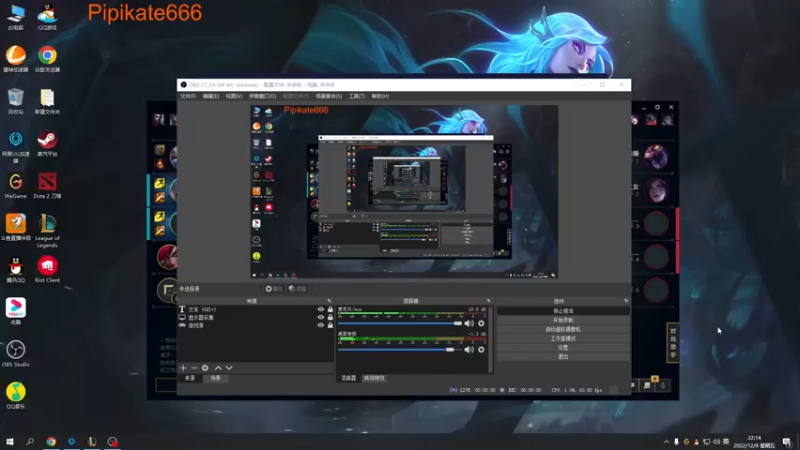The image size is (800, 450).
Task: Click the taskbar search magnifier icon
Action: coord(30,441)
